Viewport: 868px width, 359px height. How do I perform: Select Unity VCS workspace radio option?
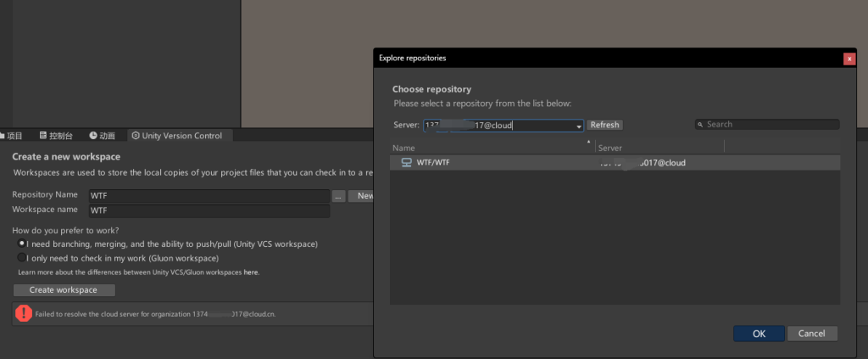[22, 244]
